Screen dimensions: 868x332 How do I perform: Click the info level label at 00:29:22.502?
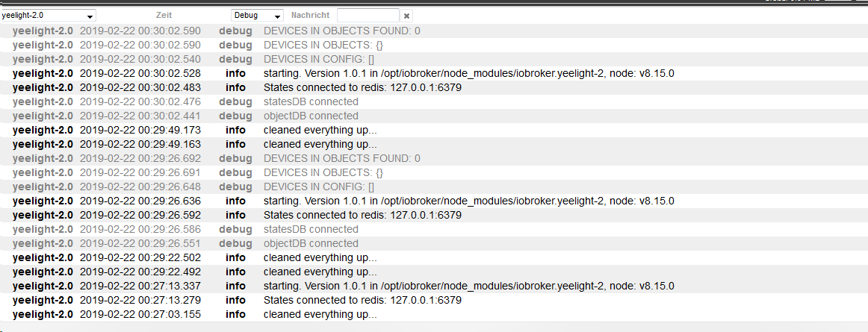click(235, 257)
